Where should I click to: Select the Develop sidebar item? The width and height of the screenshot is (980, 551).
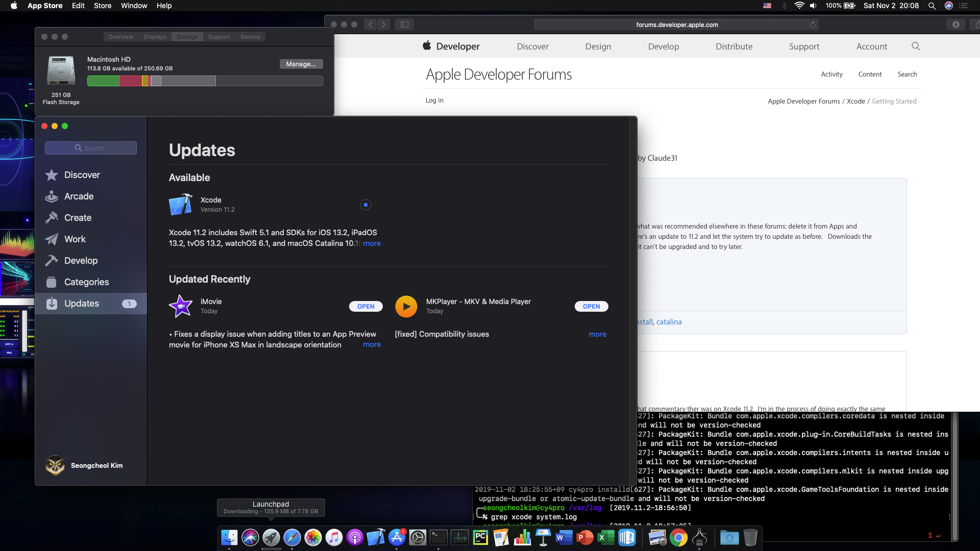coord(81,261)
